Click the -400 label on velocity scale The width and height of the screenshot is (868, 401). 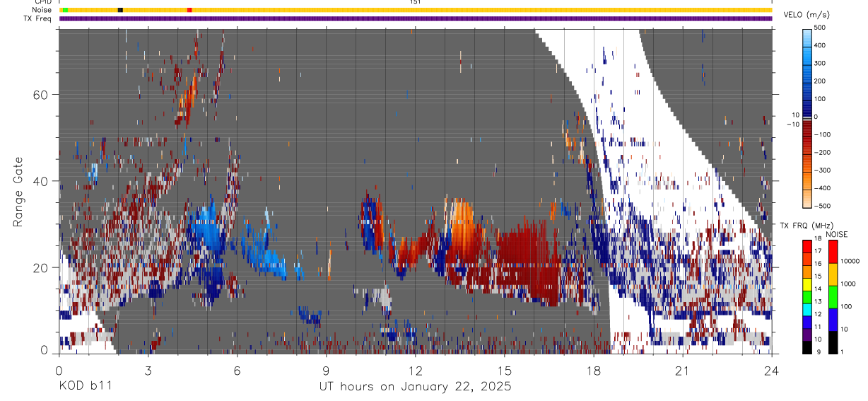click(822, 188)
